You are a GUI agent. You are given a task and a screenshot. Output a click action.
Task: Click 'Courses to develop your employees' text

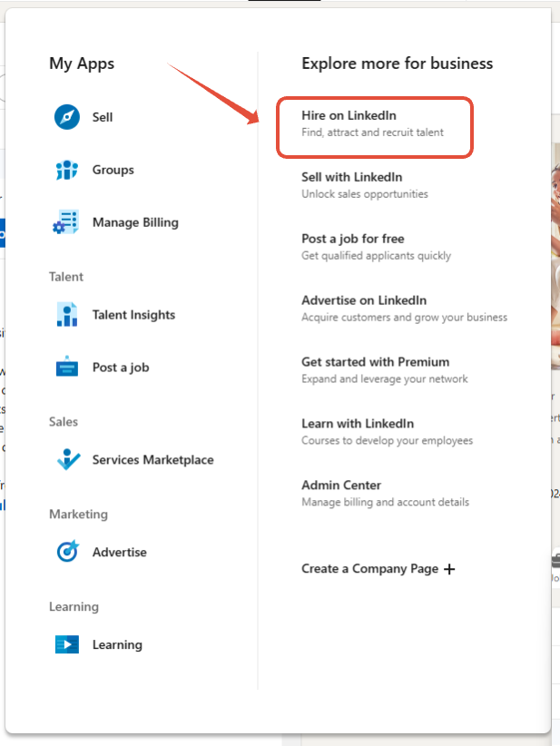coord(388,440)
